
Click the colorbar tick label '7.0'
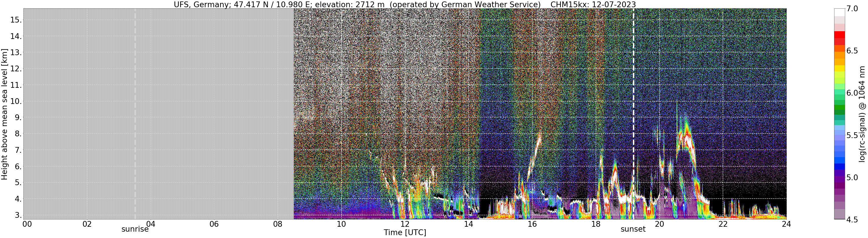click(852, 9)
